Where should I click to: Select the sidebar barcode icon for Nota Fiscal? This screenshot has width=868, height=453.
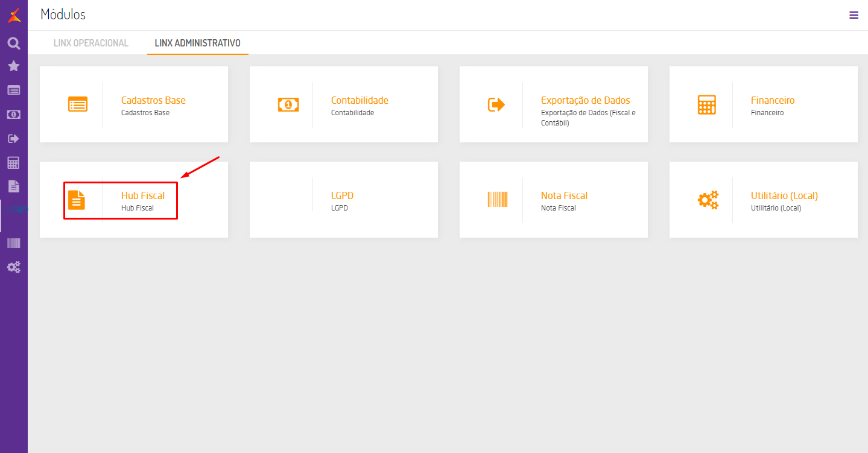click(x=14, y=243)
